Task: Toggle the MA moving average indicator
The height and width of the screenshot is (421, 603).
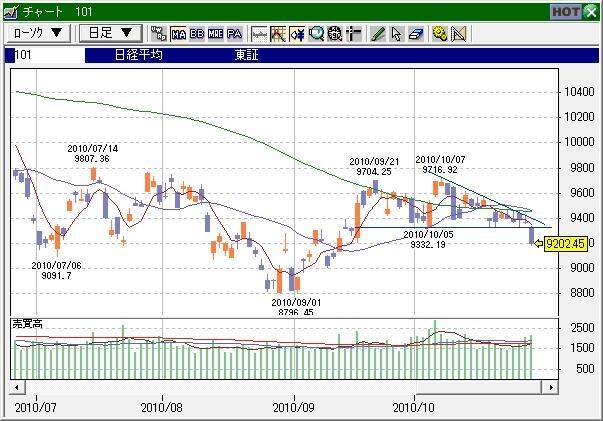Action: point(179,33)
